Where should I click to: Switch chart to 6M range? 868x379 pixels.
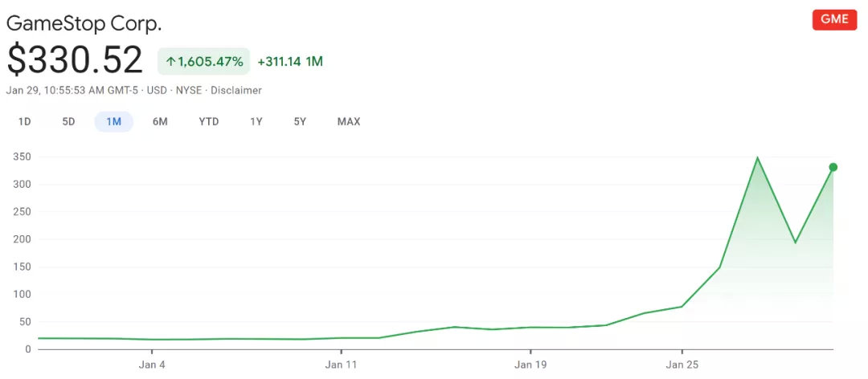(x=160, y=122)
